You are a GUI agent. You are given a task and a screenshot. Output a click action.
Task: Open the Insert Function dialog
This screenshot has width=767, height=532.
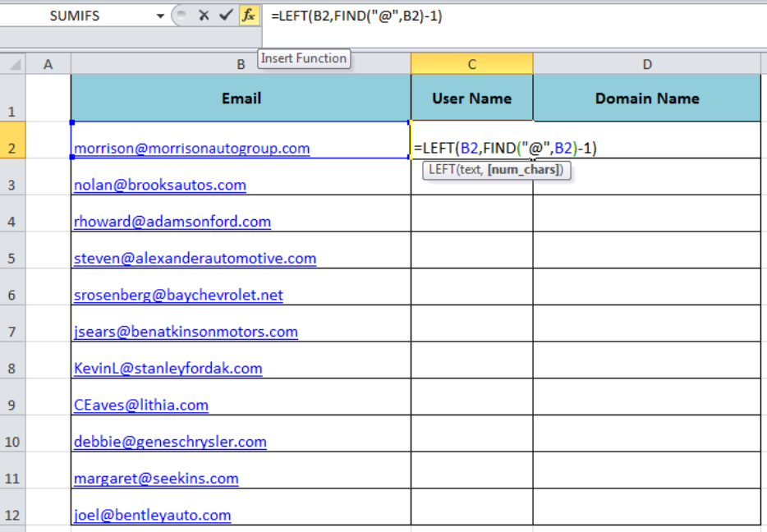[x=249, y=15]
